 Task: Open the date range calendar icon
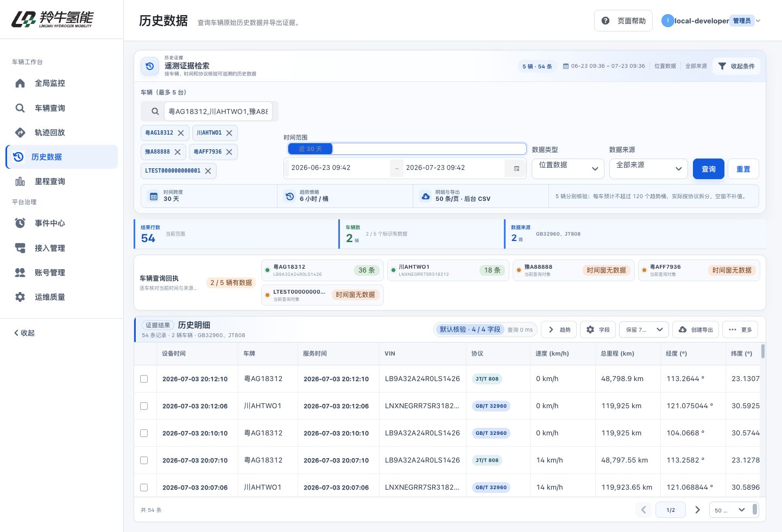(x=516, y=168)
